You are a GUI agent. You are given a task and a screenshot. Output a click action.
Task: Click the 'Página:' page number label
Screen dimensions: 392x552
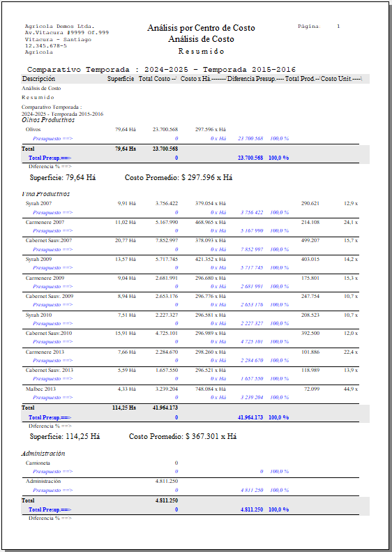[309, 27]
